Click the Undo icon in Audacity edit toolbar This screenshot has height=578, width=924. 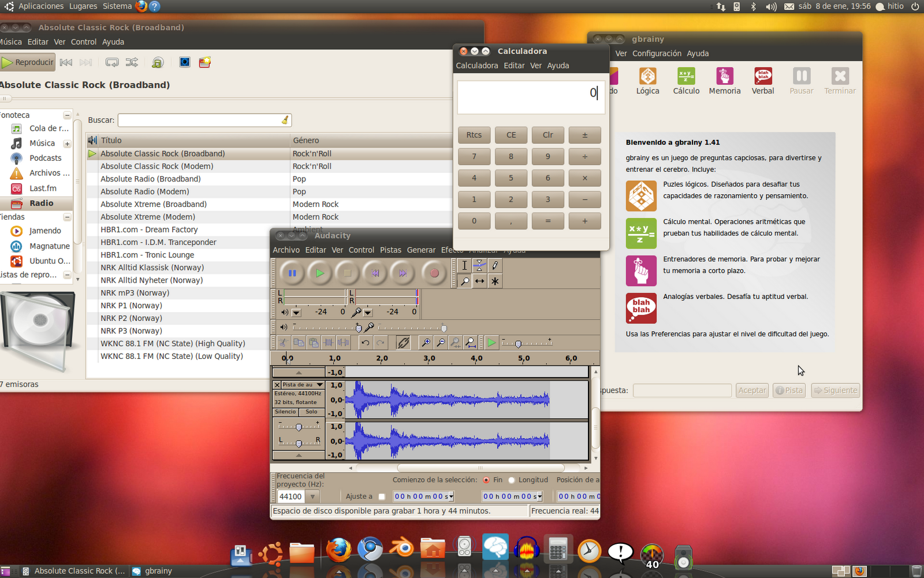click(x=365, y=343)
